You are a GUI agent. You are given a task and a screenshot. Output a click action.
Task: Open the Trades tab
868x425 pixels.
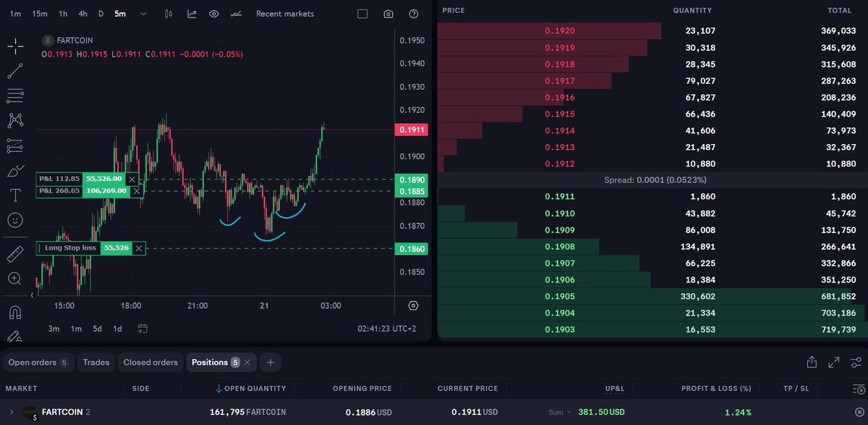95,362
